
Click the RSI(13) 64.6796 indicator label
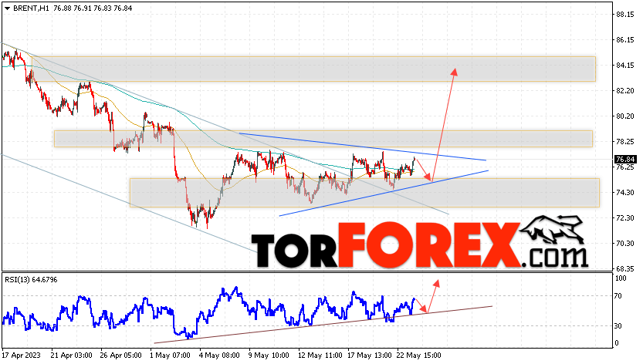point(31,280)
